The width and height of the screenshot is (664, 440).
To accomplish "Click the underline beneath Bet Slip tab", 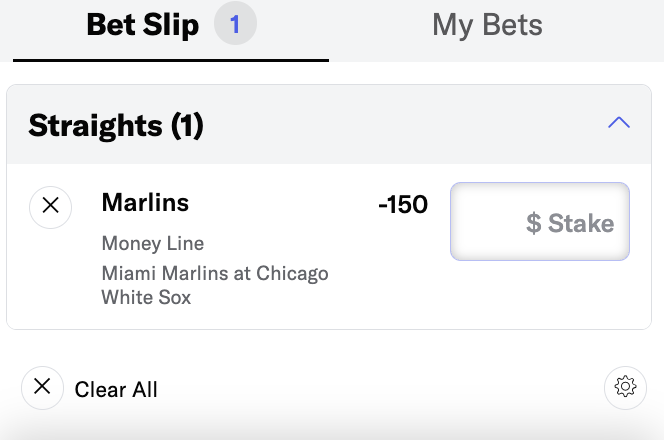I will pyautogui.click(x=171, y=61).
